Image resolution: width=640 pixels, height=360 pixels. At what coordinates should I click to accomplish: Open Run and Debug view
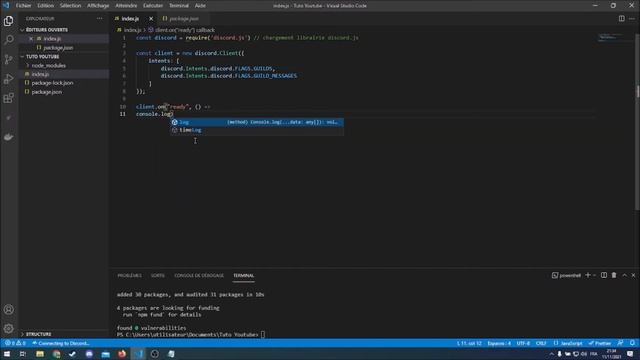[9, 79]
